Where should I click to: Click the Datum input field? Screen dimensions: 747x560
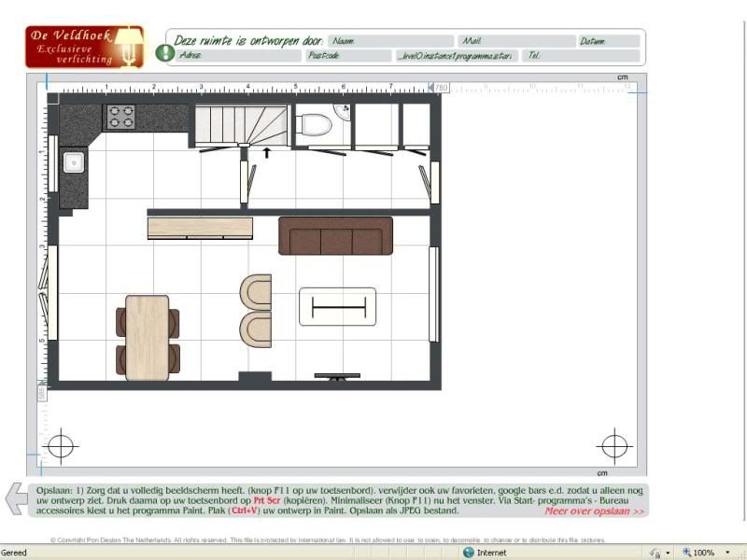tap(609, 41)
